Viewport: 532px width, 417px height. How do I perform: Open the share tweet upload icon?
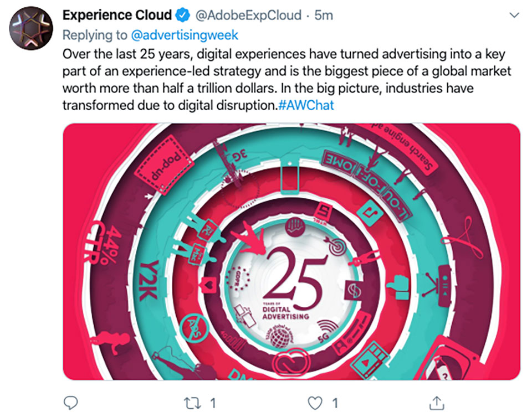(437, 403)
